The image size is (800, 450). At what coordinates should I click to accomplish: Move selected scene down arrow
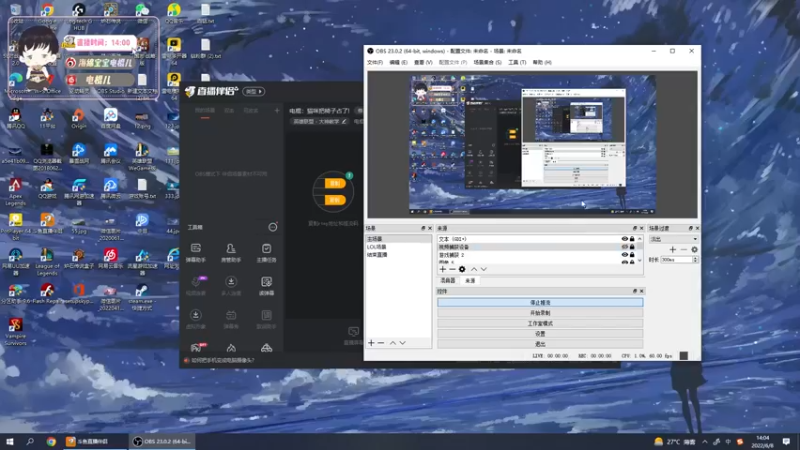(x=403, y=343)
